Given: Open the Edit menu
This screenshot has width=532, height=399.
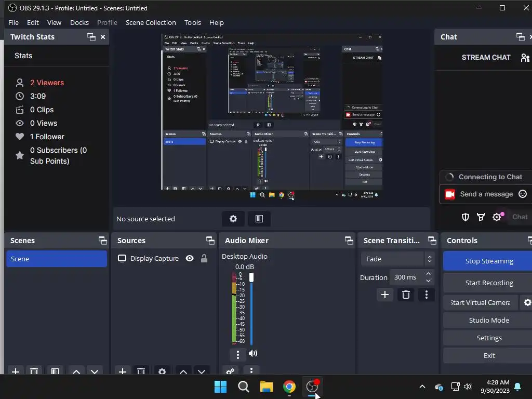Looking at the screenshot, I should click(x=33, y=22).
